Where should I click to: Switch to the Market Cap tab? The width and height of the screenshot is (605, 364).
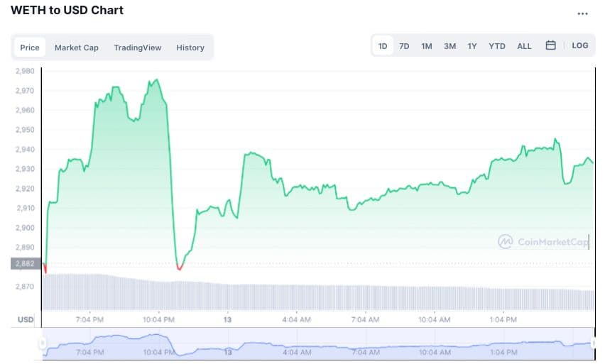coord(77,48)
